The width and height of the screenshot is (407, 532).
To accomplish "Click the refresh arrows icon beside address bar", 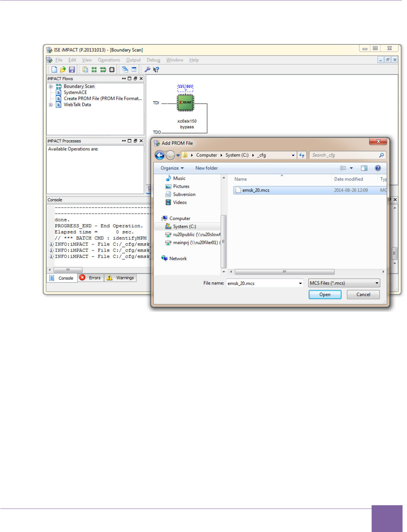I will pyautogui.click(x=302, y=155).
